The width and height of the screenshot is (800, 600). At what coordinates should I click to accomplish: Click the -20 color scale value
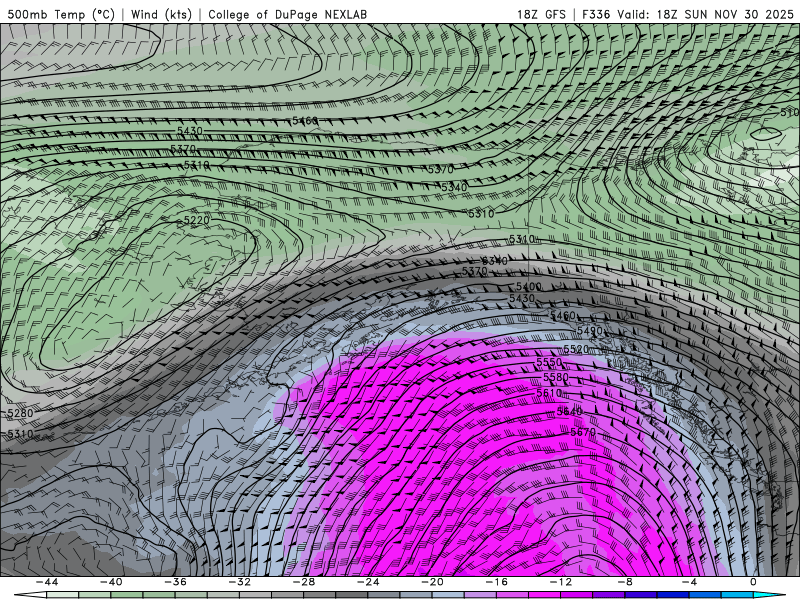click(x=433, y=582)
